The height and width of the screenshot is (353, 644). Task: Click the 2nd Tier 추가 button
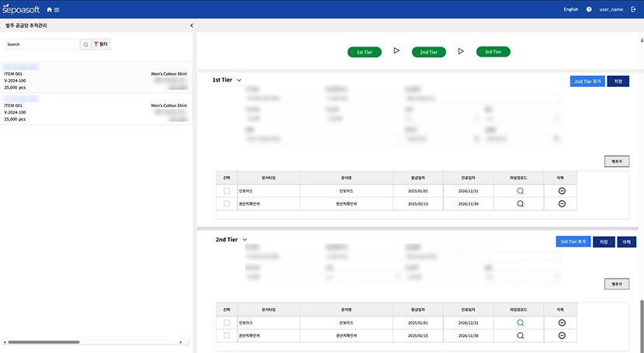587,81
